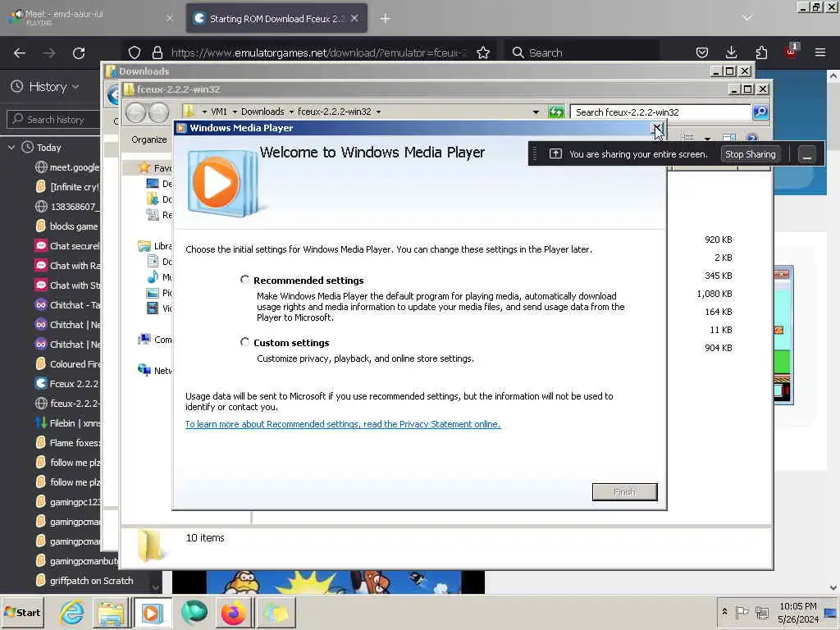Open the Firefox hamburger menu

click(820, 52)
